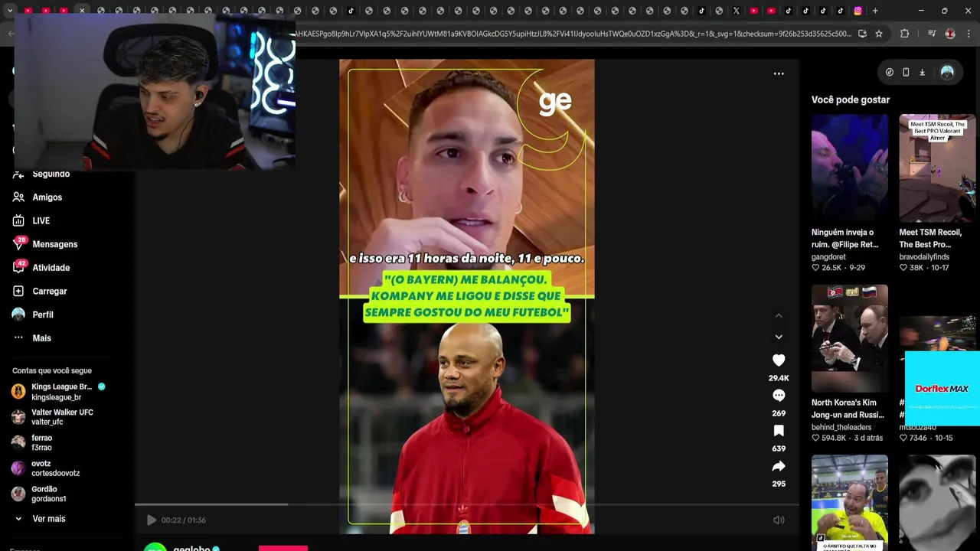Click the Meet TSM Recoil, The Best Pro title
The width and height of the screenshot is (980, 551).
coord(930,239)
